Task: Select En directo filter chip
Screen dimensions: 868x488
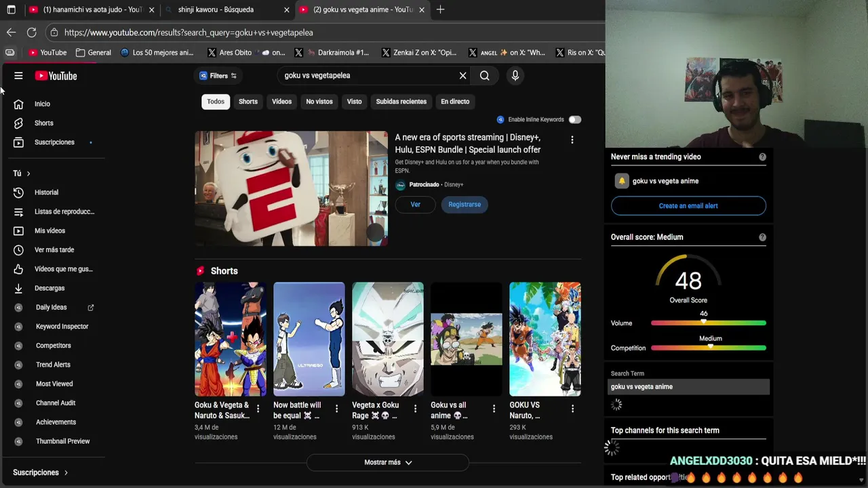Action: (455, 102)
